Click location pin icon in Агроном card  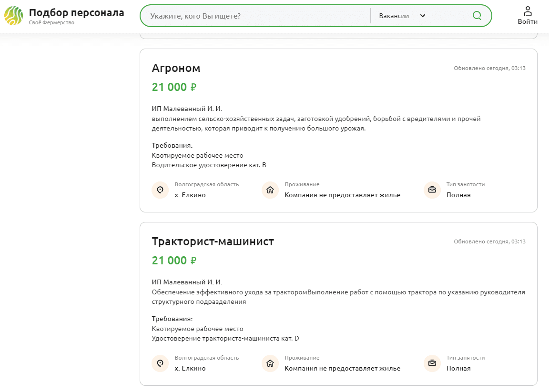pyautogui.click(x=160, y=190)
